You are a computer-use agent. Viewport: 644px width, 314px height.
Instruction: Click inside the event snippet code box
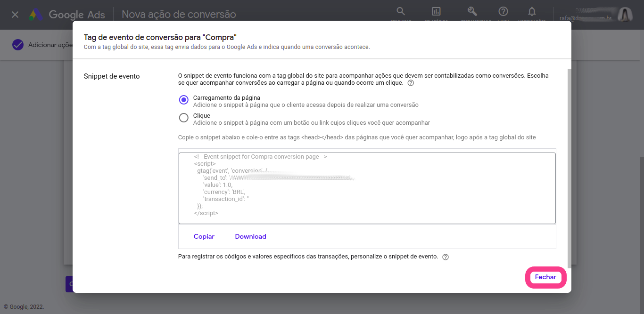[367, 188]
